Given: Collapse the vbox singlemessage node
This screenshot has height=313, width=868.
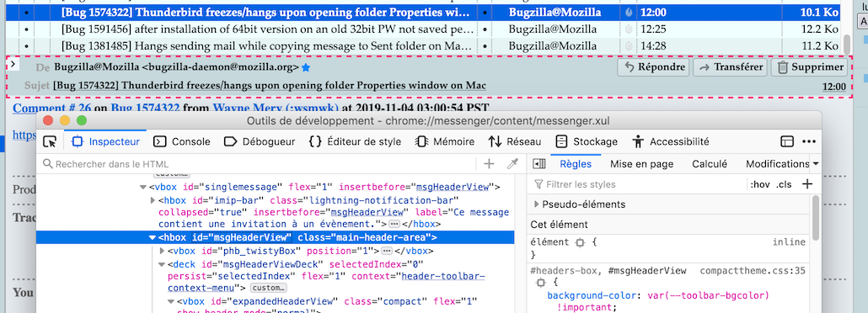Looking at the screenshot, I should click(x=143, y=188).
